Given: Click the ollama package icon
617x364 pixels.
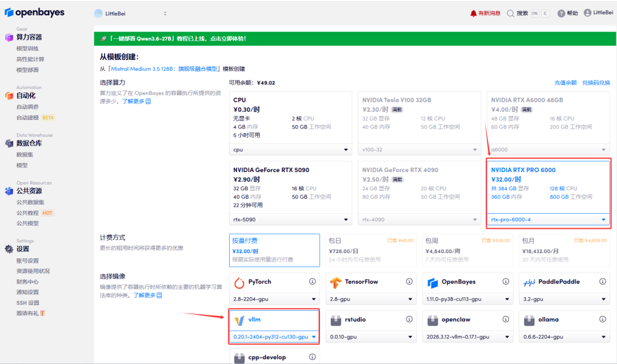Looking at the screenshot, I should point(529,321).
